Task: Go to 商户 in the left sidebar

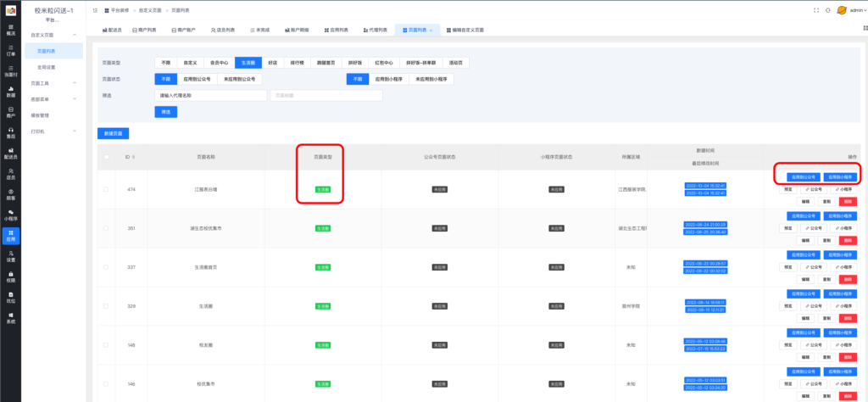Action: (11, 112)
